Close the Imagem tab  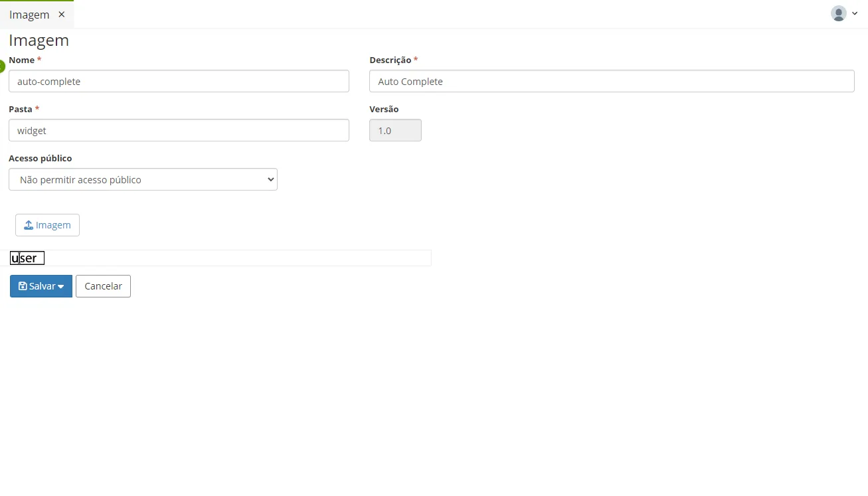(x=62, y=15)
